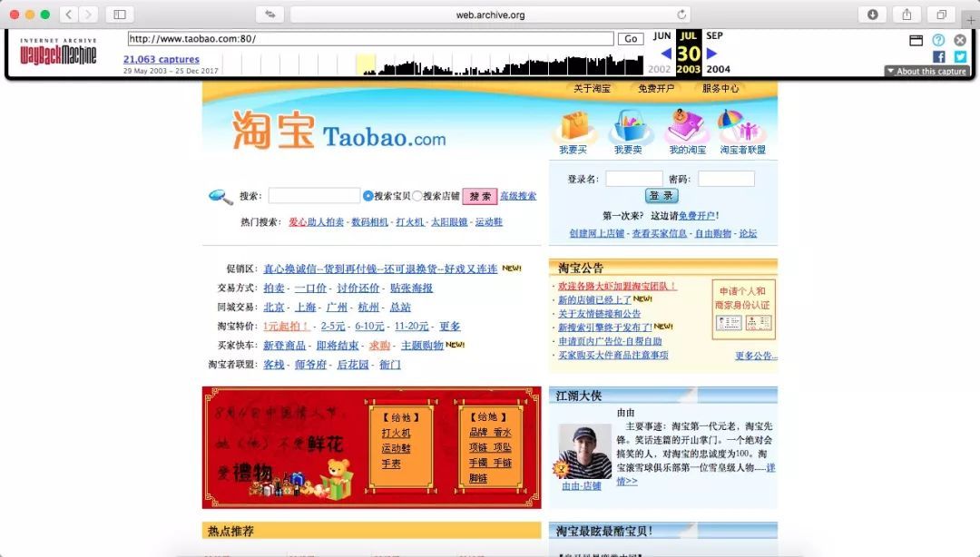The image size is (980, 557).
Task: Open 关于淘宝 top tab
Action: [592, 89]
